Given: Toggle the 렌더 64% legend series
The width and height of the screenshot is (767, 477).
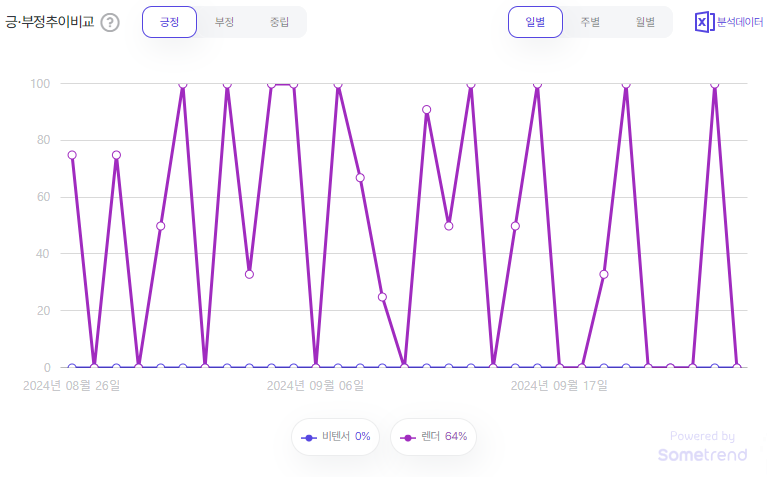Looking at the screenshot, I should (x=433, y=437).
